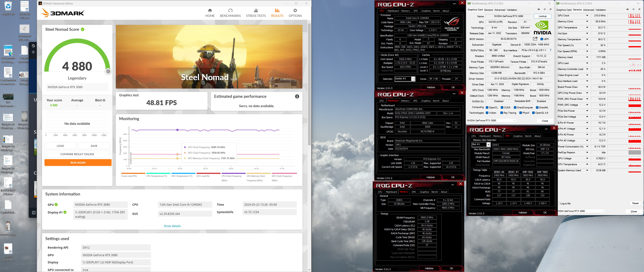Open the BENCHMARKS section in 3DMark
644x272 pixels.
pos(230,13)
